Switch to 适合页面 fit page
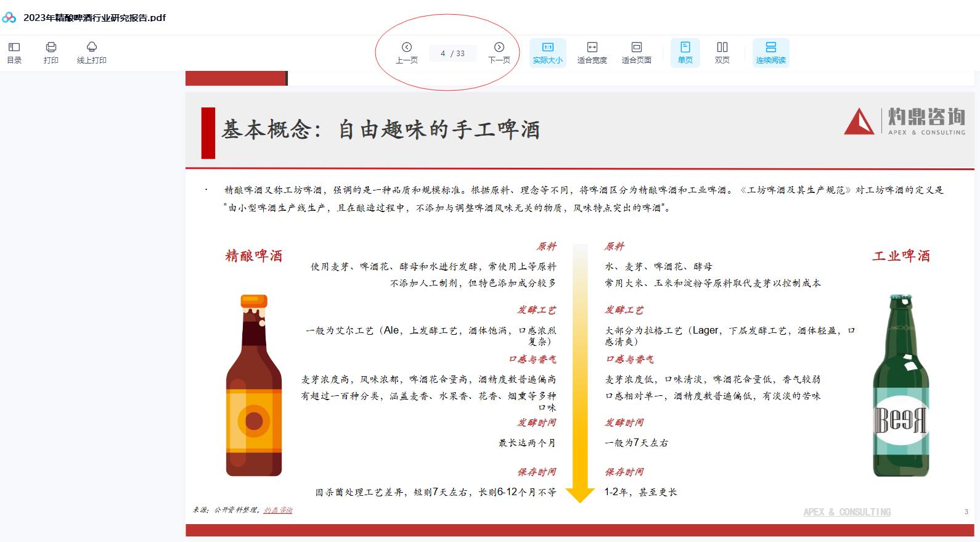This screenshot has width=980, height=542. click(636, 53)
